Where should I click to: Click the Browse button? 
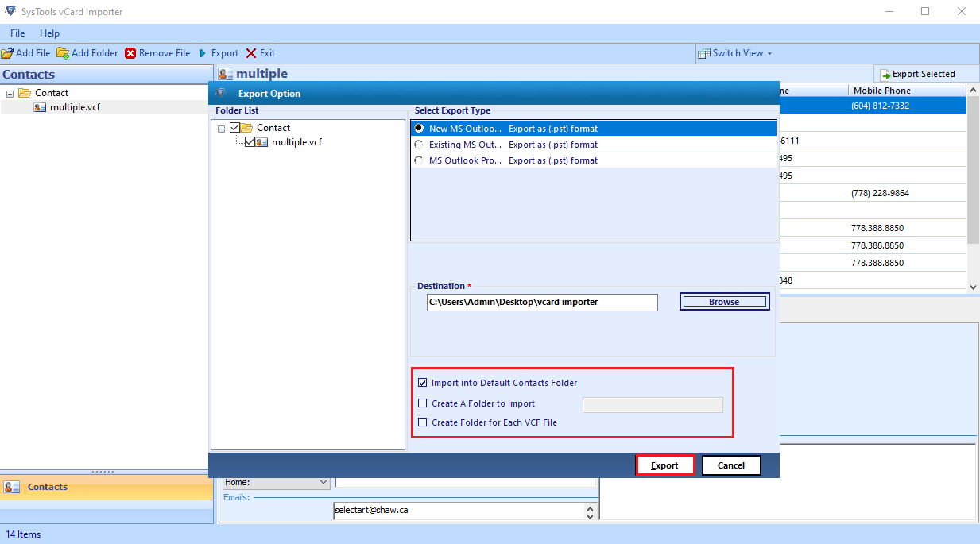pos(724,302)
